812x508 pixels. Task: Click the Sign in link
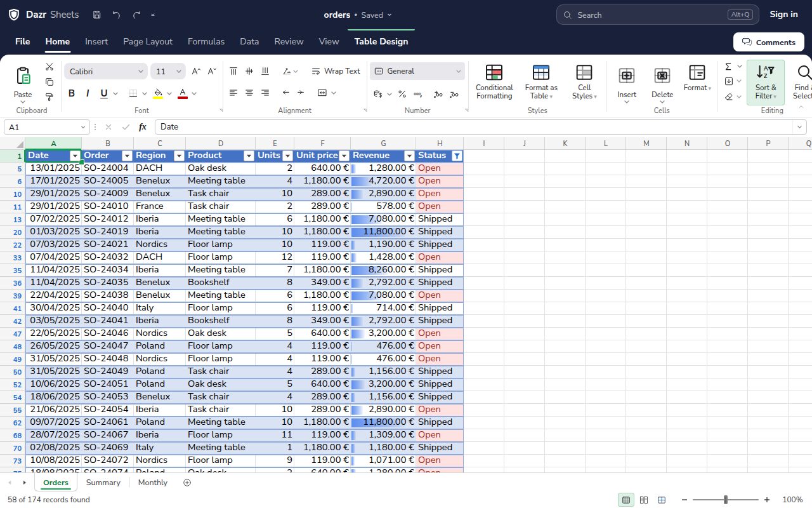click(x=783, y=15)
